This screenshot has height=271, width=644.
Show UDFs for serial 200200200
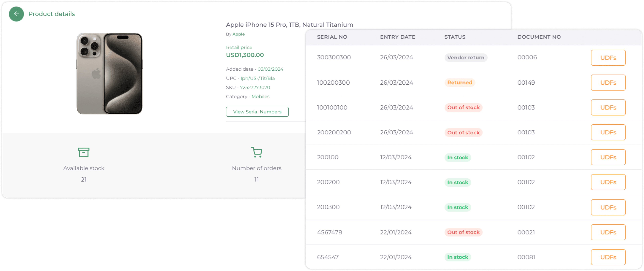[608, 132]
